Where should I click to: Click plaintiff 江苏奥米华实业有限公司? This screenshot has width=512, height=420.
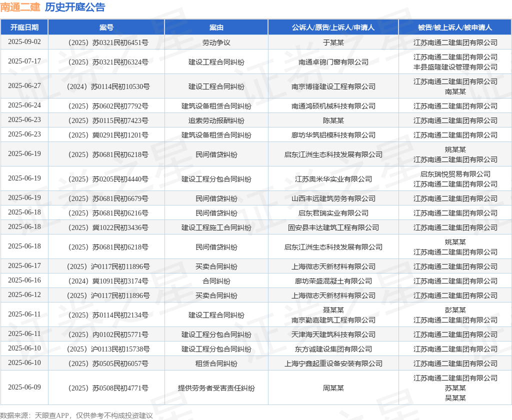(x=333, y=179)
